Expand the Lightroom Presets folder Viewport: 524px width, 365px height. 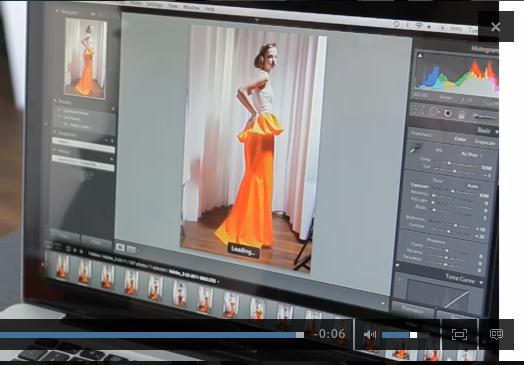60,110
